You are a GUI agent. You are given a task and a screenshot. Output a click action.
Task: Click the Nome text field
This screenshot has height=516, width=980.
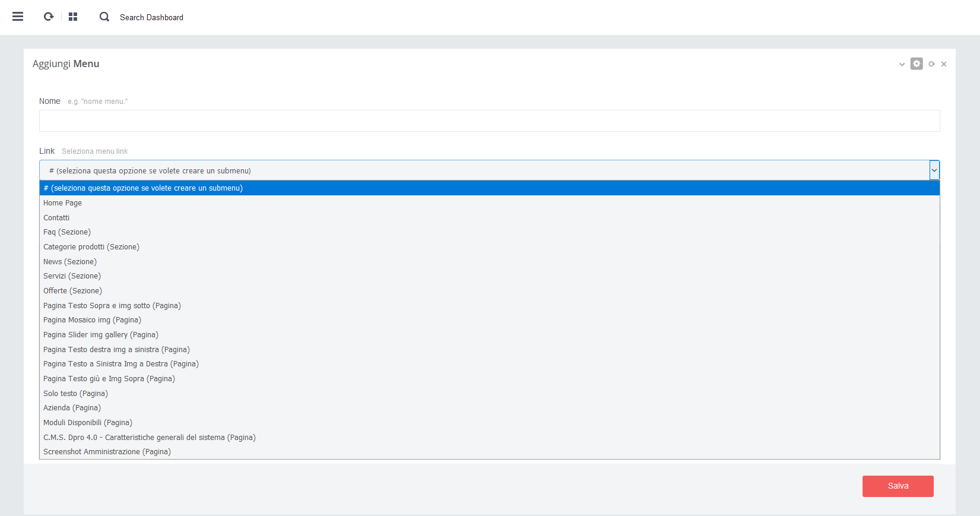(x=489, y=121)
